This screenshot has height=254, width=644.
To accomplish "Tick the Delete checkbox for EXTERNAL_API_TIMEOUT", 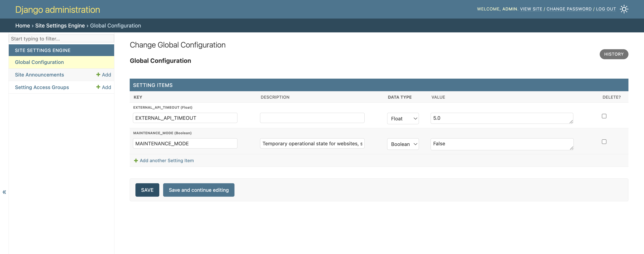I will click(604, 116).
